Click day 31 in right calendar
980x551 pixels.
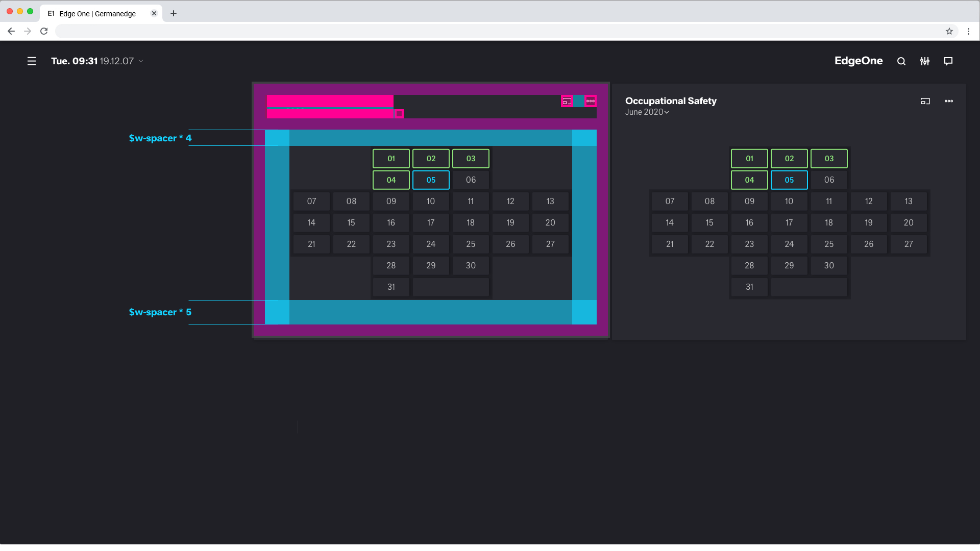[x=749, y=287]
